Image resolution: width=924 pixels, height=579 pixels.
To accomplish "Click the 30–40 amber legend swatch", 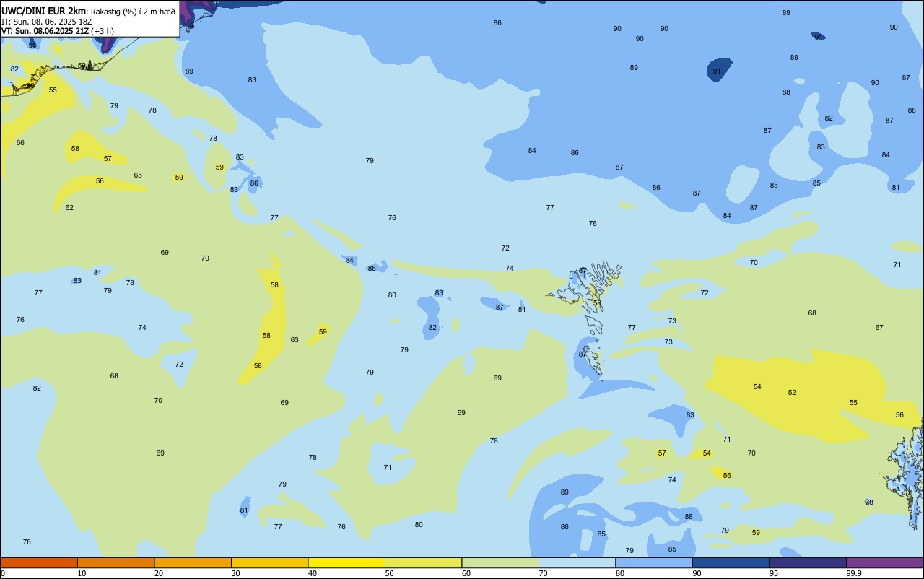I will (269, 562).
